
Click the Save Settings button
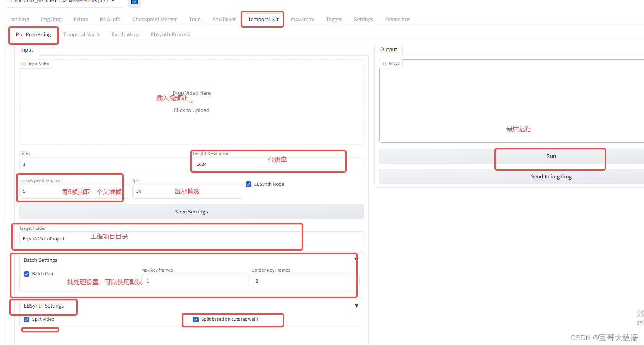(x=191, y=212)
